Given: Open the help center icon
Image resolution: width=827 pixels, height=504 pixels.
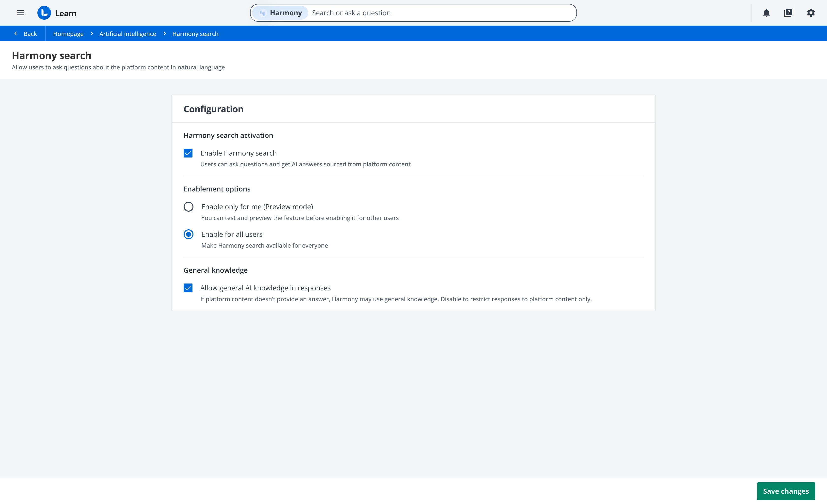Looking at the screenshot, I should pyautogui.click(x=788, y=13).
